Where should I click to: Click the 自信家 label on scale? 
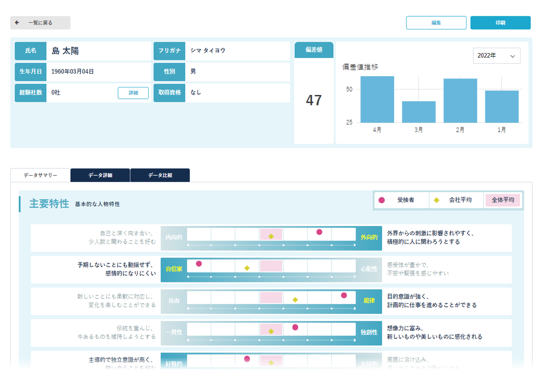(x=174, y=269)
